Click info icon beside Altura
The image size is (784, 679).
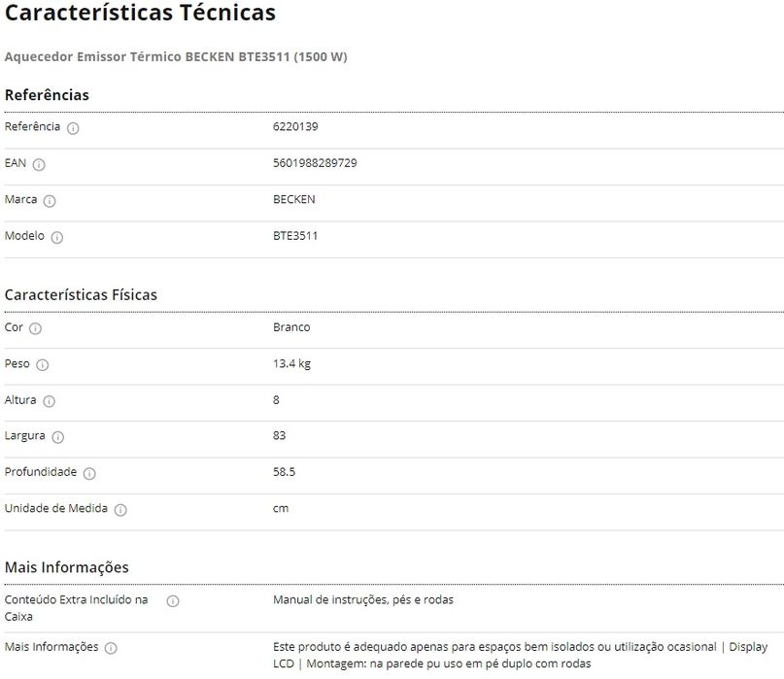50,401
